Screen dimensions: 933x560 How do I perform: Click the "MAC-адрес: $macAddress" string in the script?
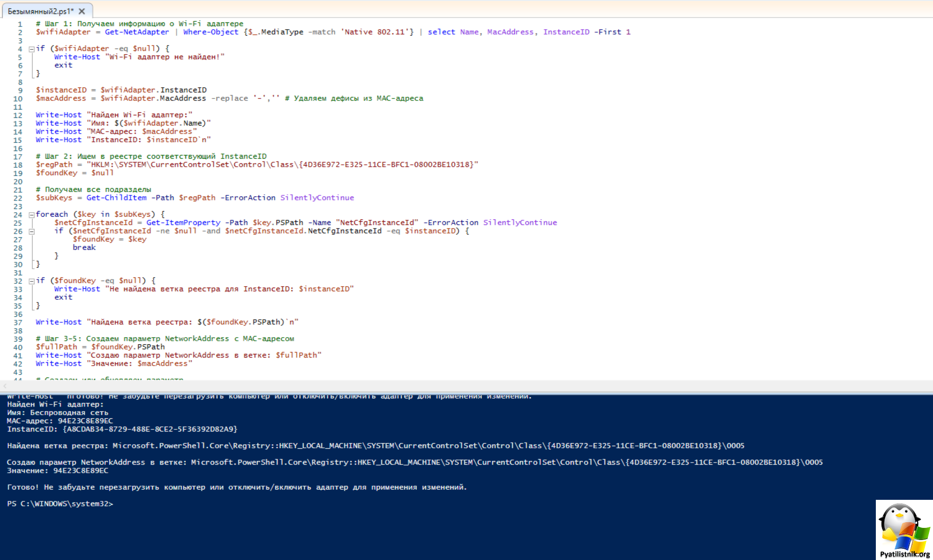(x=142, y=131)
